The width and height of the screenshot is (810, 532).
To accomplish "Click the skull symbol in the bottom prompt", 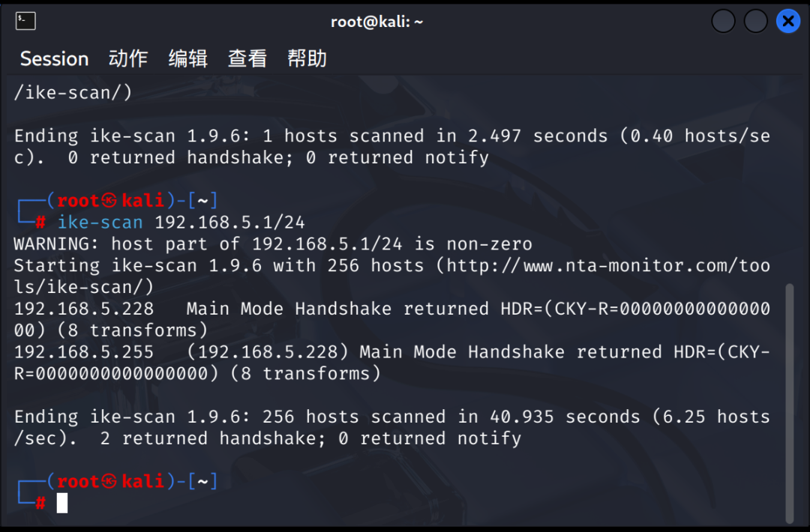I will tap(109, 481).
